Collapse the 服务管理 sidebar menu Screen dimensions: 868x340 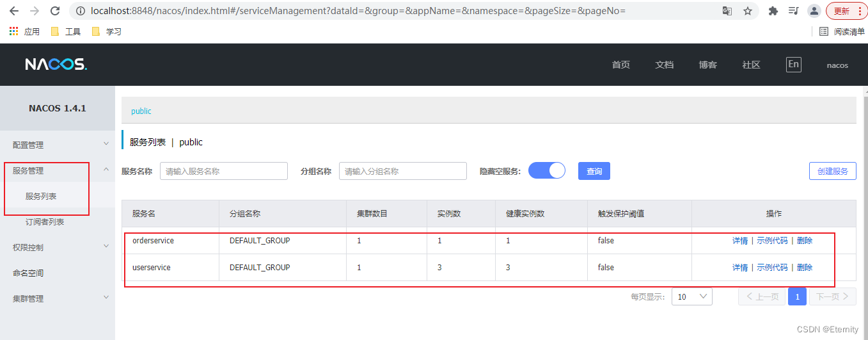58,170
